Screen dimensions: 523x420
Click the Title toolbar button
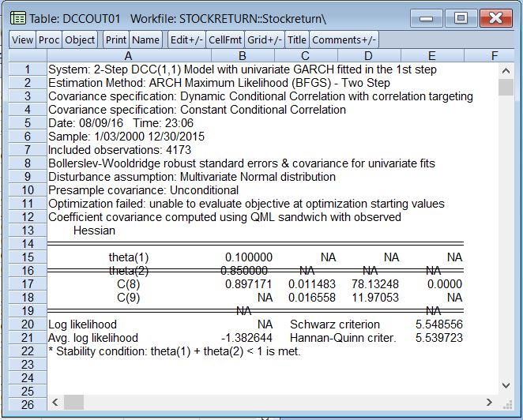(x=297, y=39)
